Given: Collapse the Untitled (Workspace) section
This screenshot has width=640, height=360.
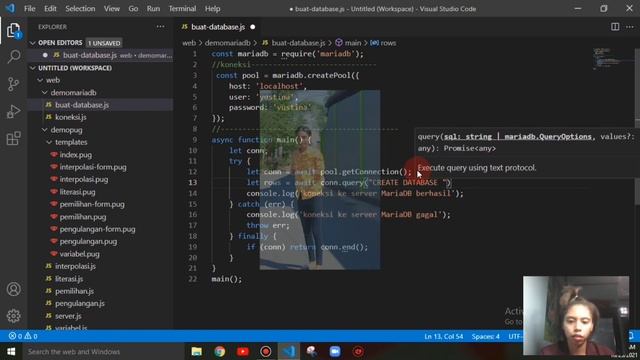Looking at the screenshot, I should (x=33, y=68).
